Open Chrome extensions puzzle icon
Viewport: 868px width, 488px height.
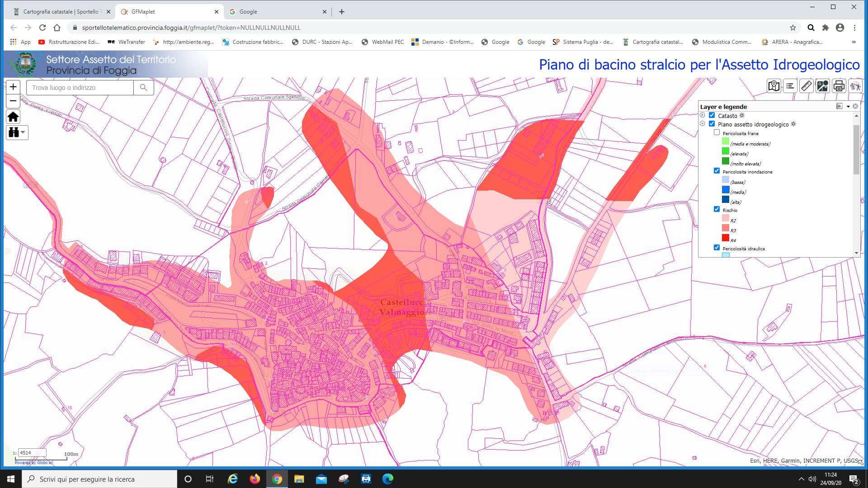coord(826,28)
